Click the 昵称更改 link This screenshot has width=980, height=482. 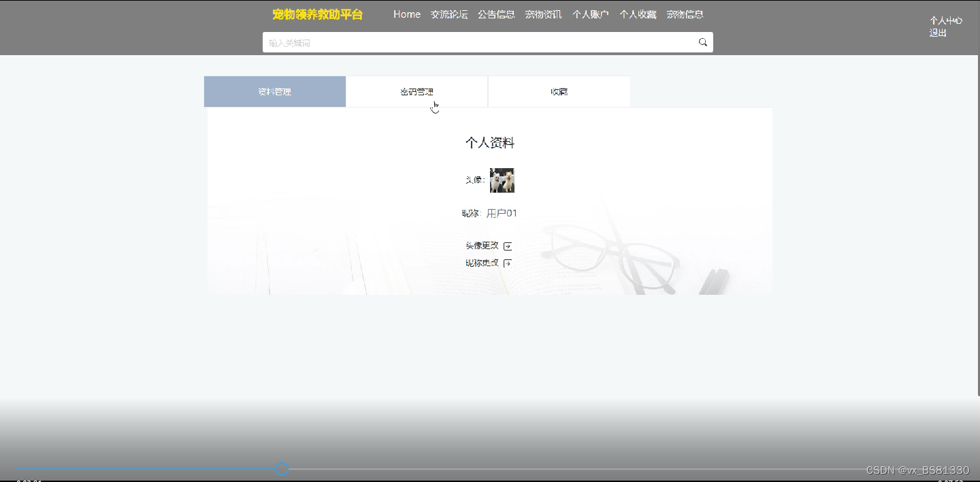[482, 263]
